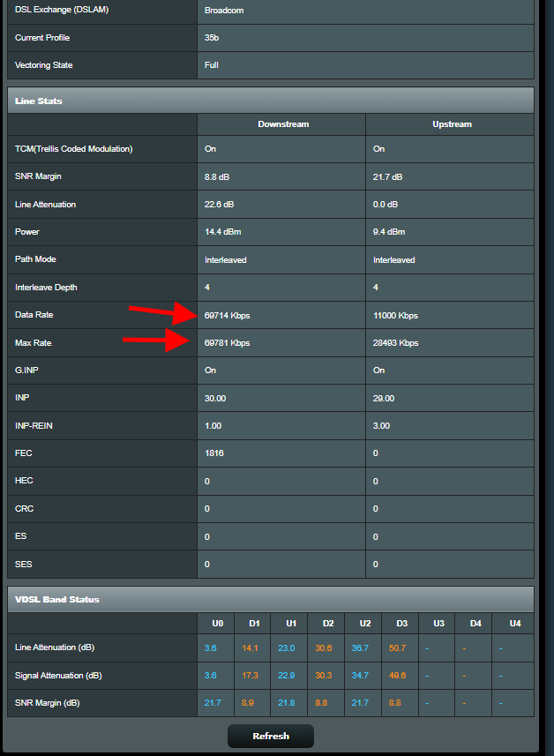Click the D3 Signal Attenuation value 49.6

tap(397, 676)
